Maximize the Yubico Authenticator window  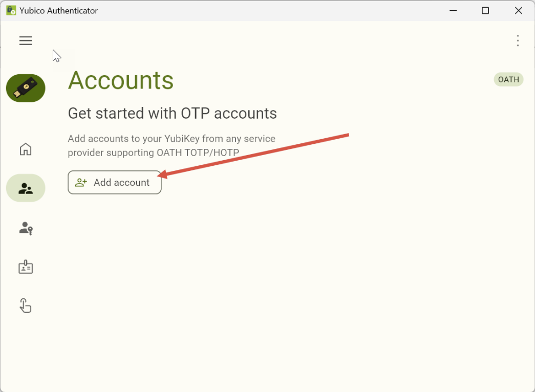tap(485, 11)
